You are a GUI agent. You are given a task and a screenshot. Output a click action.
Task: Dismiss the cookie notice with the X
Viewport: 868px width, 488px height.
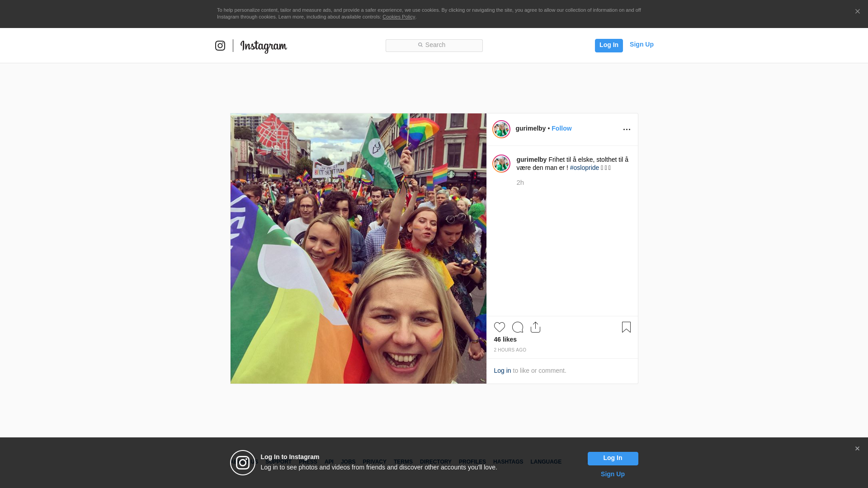pos(857,12)
